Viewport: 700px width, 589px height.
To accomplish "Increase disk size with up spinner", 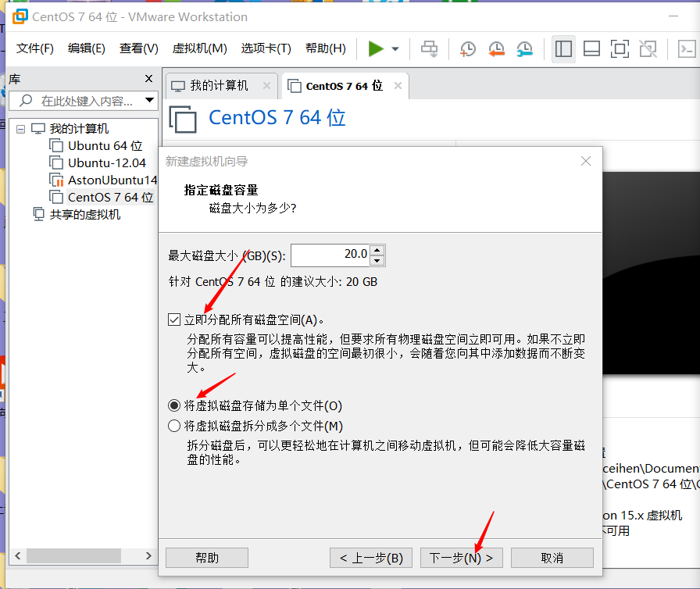I will coord(377,250).
